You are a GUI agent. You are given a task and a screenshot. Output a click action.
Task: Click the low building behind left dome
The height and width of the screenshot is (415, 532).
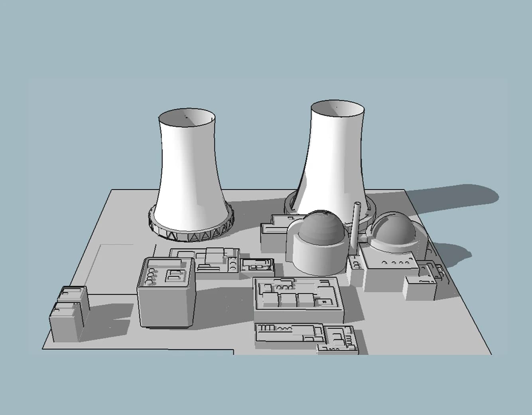click(275, 235)
